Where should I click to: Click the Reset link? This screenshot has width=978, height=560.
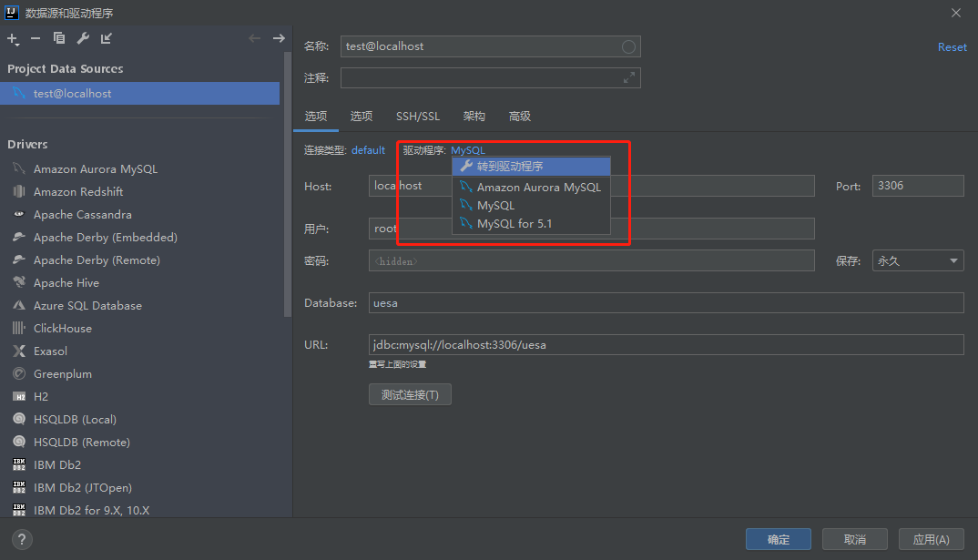[x=952, y=46]
